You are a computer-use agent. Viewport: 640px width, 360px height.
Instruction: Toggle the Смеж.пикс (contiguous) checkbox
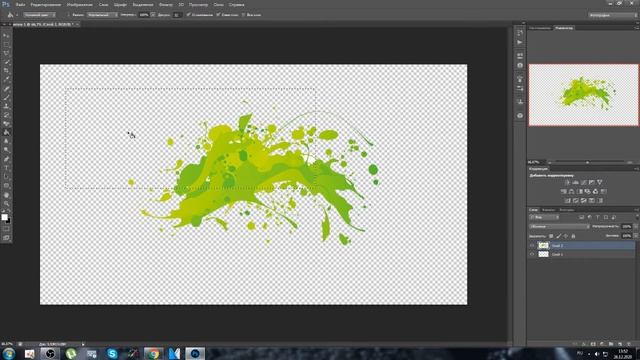(218, 15)
